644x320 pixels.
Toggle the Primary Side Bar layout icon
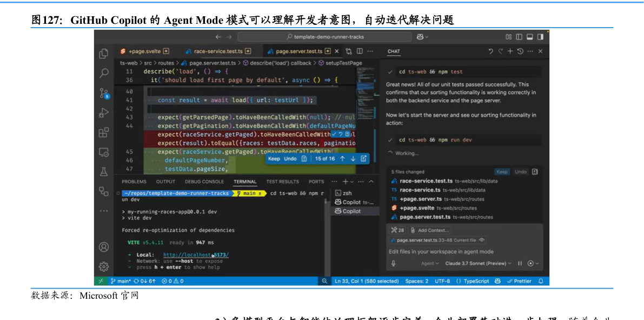click(x=519, y=37)
